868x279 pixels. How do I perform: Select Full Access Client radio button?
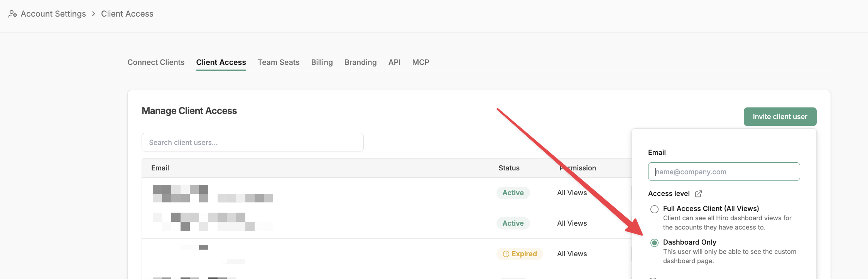point(654,209)
